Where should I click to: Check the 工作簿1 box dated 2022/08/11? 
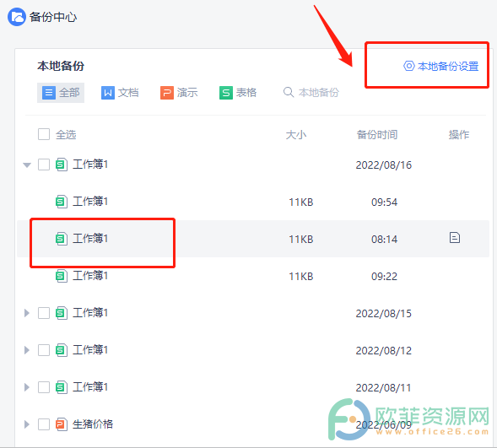pos(44,387)
